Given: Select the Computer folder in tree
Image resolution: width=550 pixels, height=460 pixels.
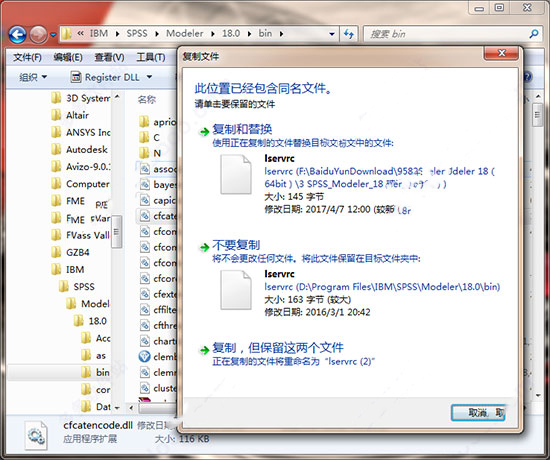Looking at the screenshot, I should [x=81, y=184].
